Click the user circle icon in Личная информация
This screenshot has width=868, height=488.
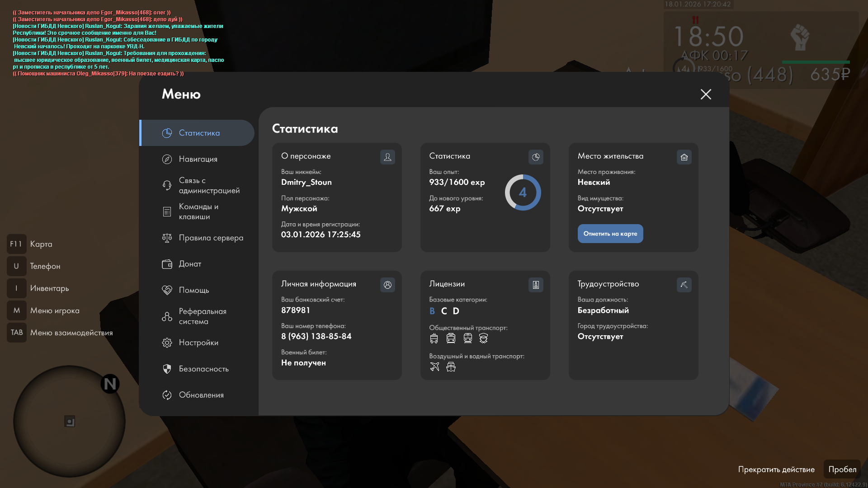click(x=387, y=285)
